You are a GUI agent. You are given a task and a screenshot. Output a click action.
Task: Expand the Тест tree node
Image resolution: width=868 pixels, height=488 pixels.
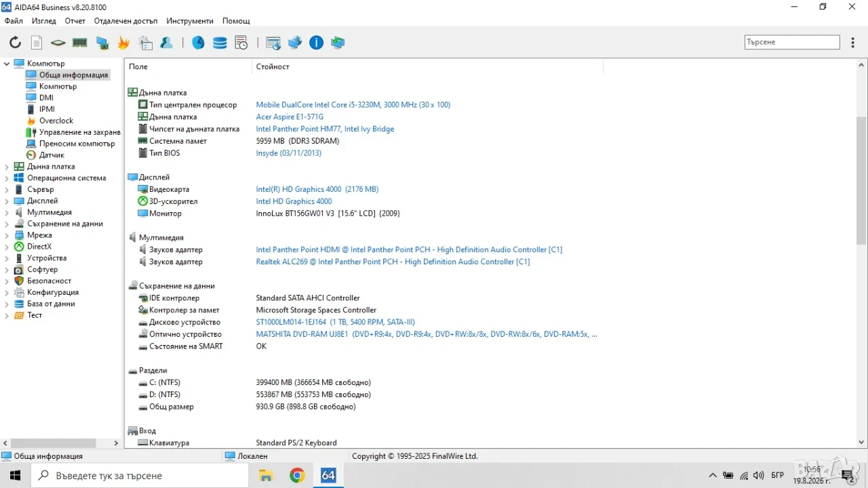coord(7,315)
